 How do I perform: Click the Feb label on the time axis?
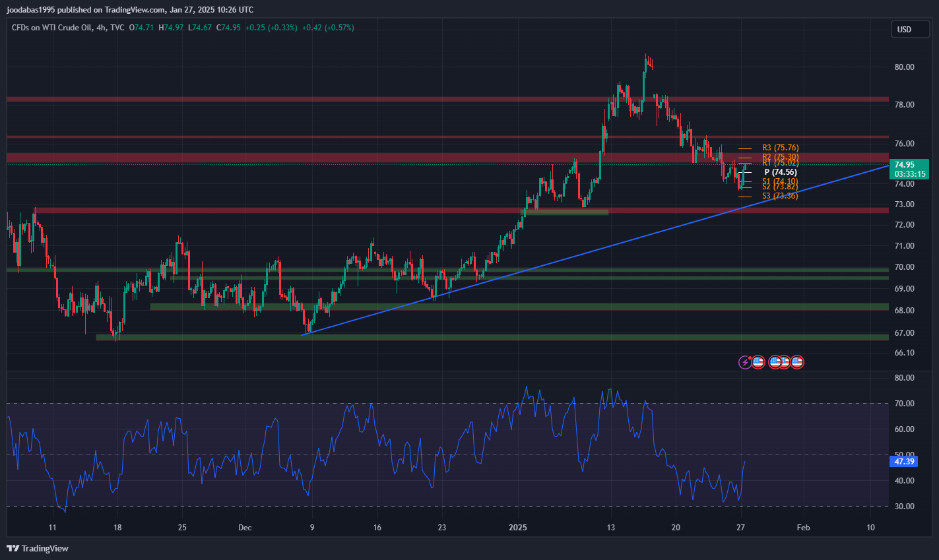pos(803,528)
